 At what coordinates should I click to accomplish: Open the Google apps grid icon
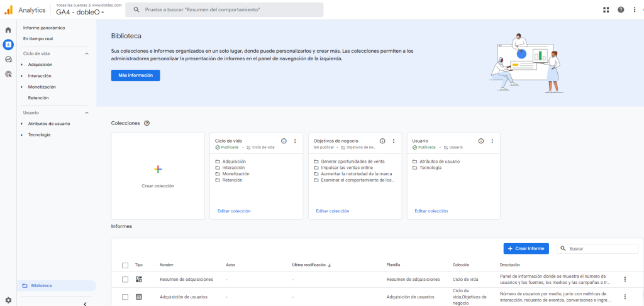(x=606, y=9)
